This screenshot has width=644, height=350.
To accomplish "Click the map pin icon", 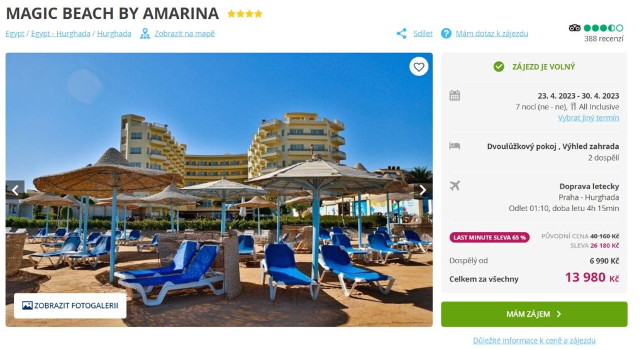I will (x=145, y=34).
